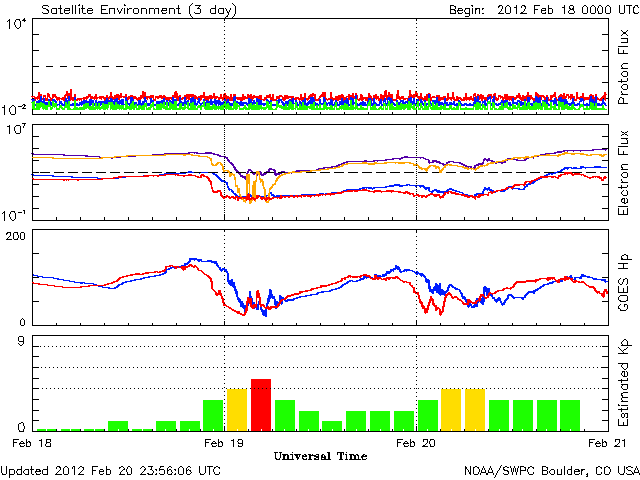Click the '9' tick label on the Kp plot
This screenshot has height=480, width=640.
pos(21,341)
